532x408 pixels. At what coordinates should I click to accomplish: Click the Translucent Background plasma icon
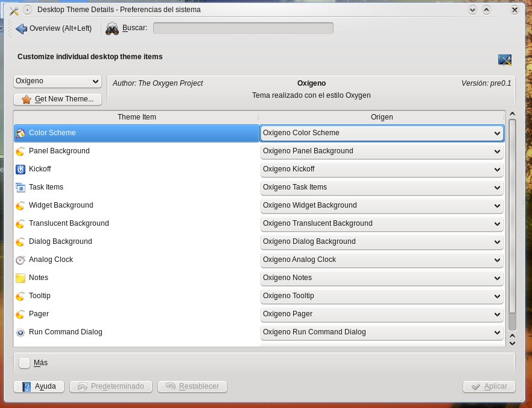click(x=21, y=224)
